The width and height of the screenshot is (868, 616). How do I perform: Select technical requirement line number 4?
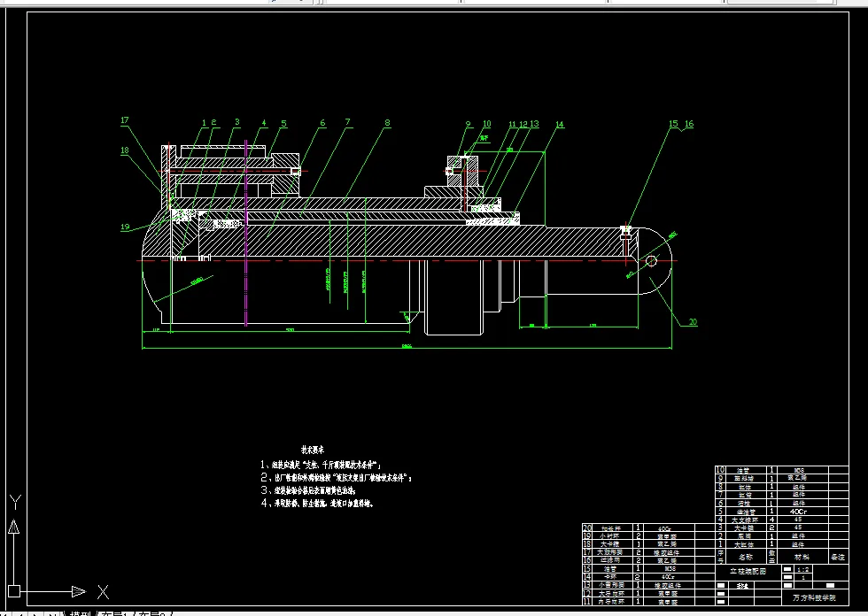pos(317,504)
